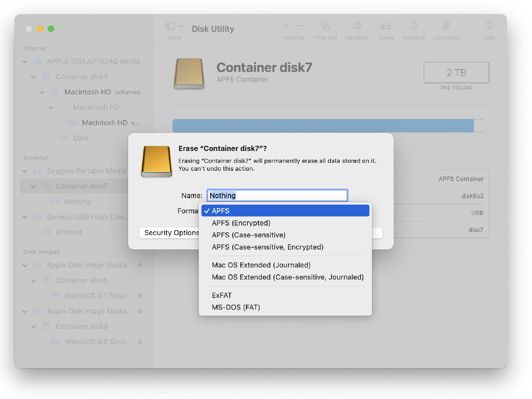This screenshot has height=399, width=532.
Task: Click large Container disk7 drive image
Action: coord(189,74)
